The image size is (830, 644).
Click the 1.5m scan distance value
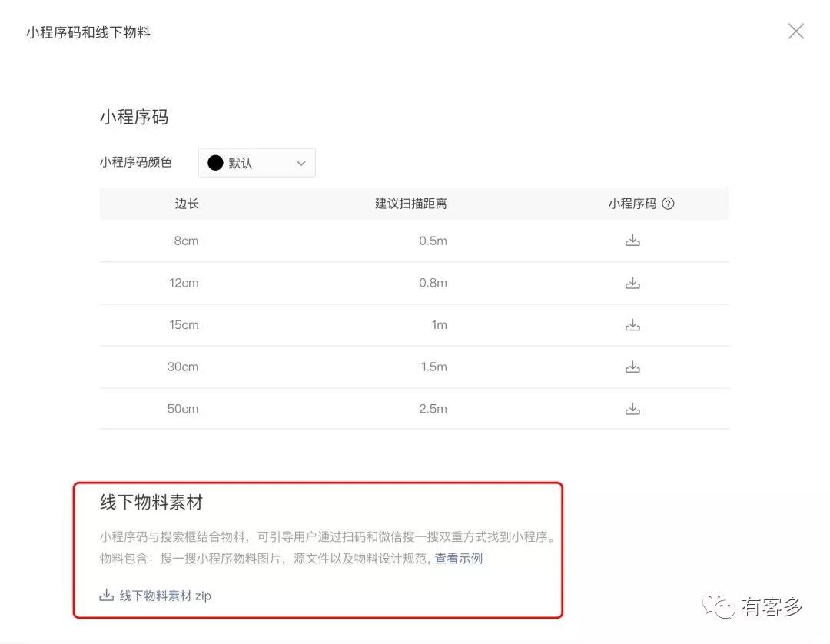434,367
